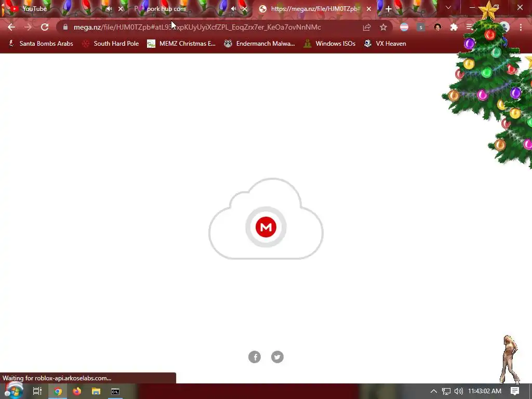Viewport: 532px width, 399px height.
Task: Minimize the Chrome window
Action: [472, 7]
